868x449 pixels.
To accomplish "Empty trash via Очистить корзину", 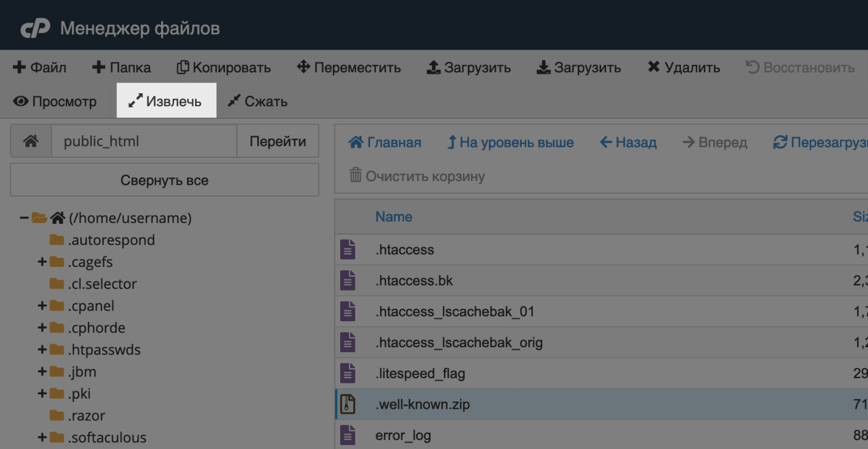I will pos(423,176).
